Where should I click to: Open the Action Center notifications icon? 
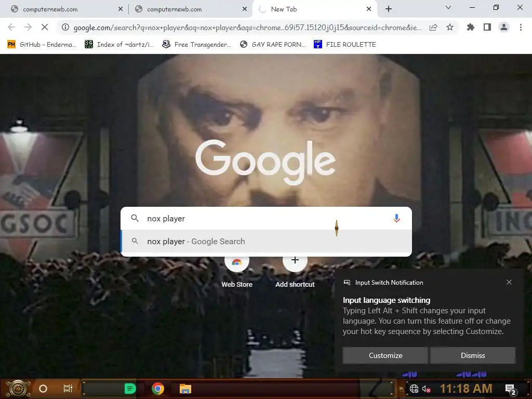point(511,389)
